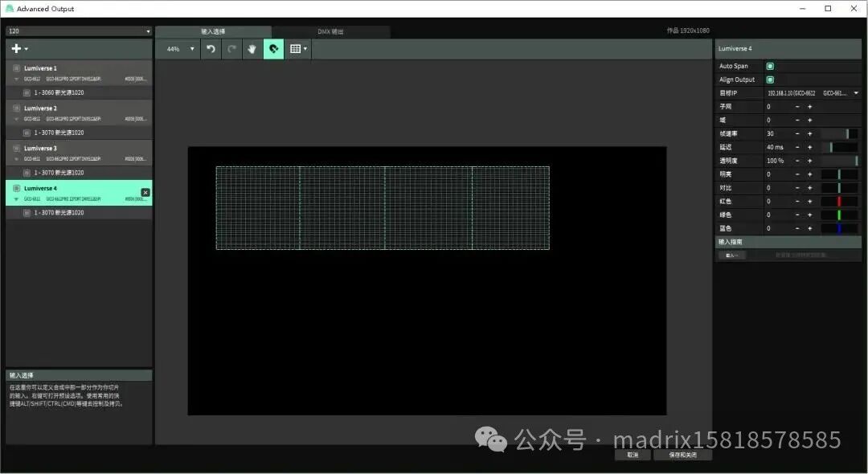
Task: Enable the Align Output toggle
Action: click(771, 80)
